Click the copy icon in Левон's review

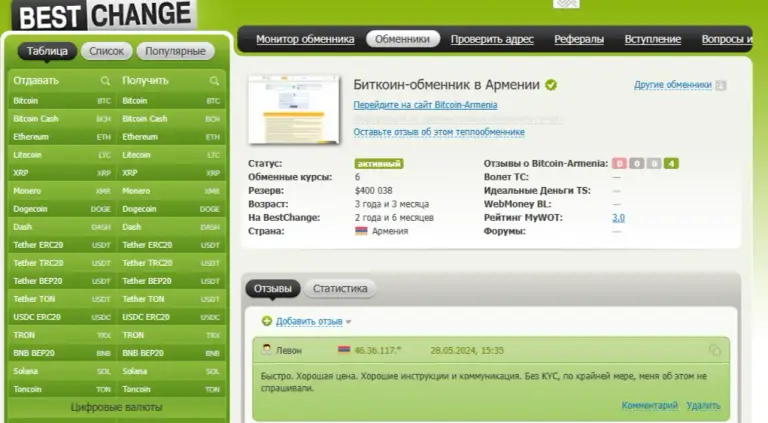click(715, 350)
